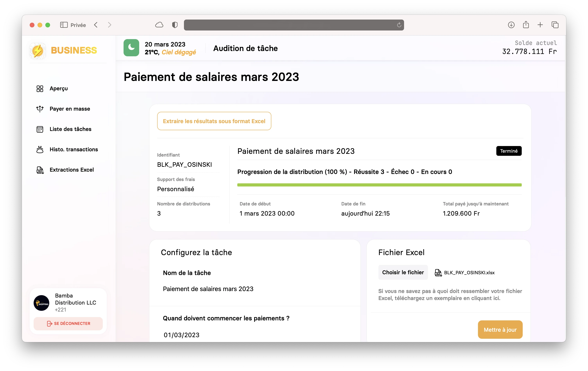Click the Terminé status badge

click(509, 151)
